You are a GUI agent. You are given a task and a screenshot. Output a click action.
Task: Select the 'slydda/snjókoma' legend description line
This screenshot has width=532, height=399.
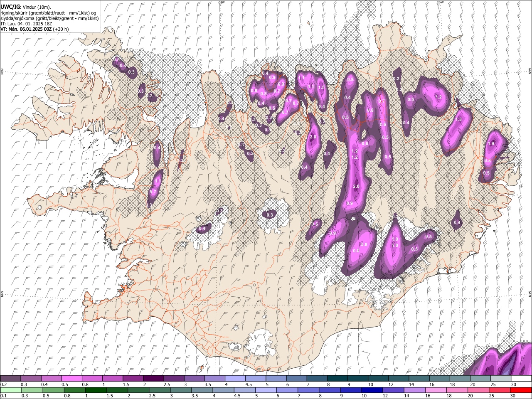click(49, 18)
